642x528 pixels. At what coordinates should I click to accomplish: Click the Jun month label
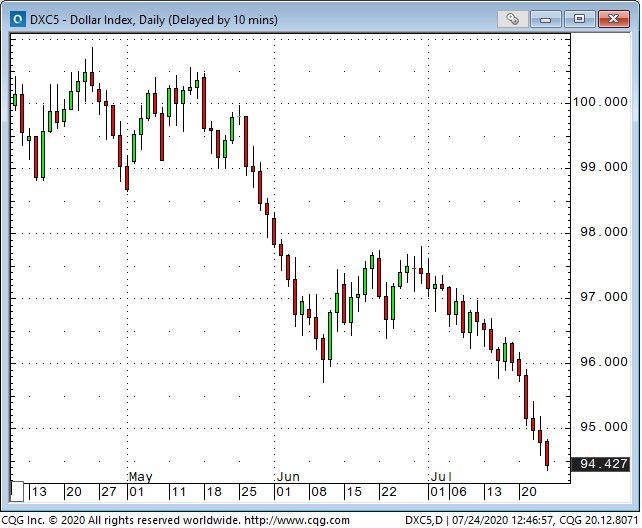(288, 477)
